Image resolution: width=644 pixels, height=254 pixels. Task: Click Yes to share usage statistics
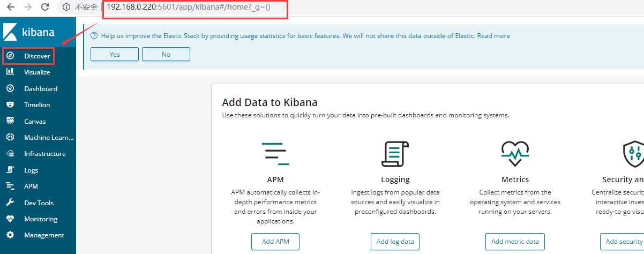tap(115, 54)
